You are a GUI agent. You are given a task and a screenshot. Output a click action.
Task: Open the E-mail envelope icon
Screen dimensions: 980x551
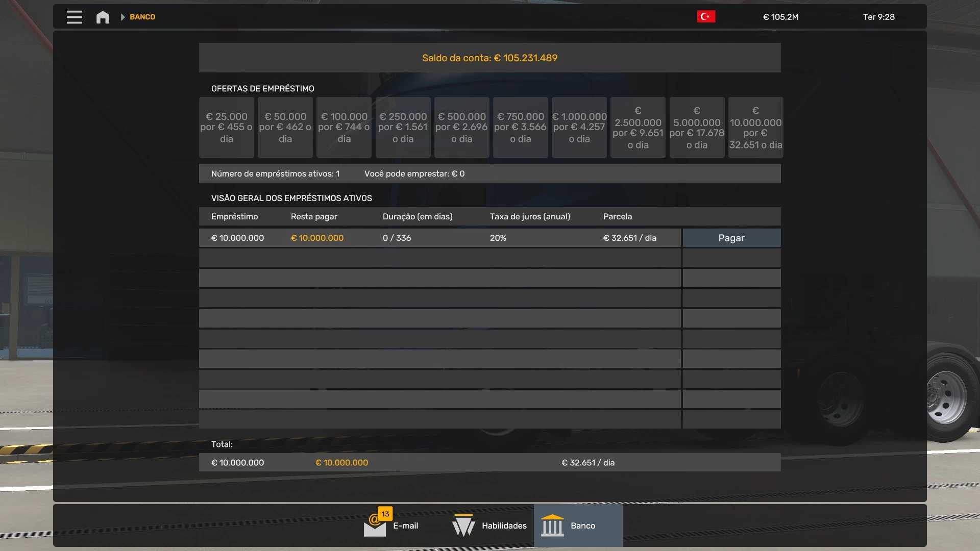pyautogui.click(x=375, y=528)
